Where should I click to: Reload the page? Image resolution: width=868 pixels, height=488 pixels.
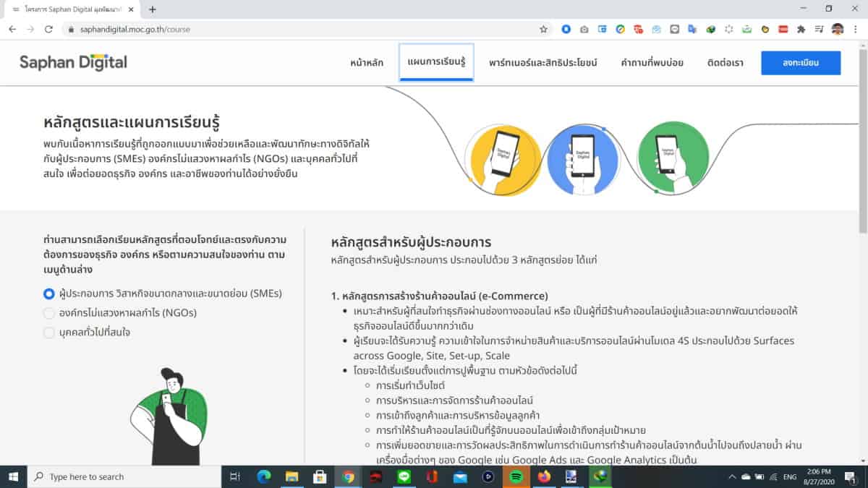(x=48, y=30)
